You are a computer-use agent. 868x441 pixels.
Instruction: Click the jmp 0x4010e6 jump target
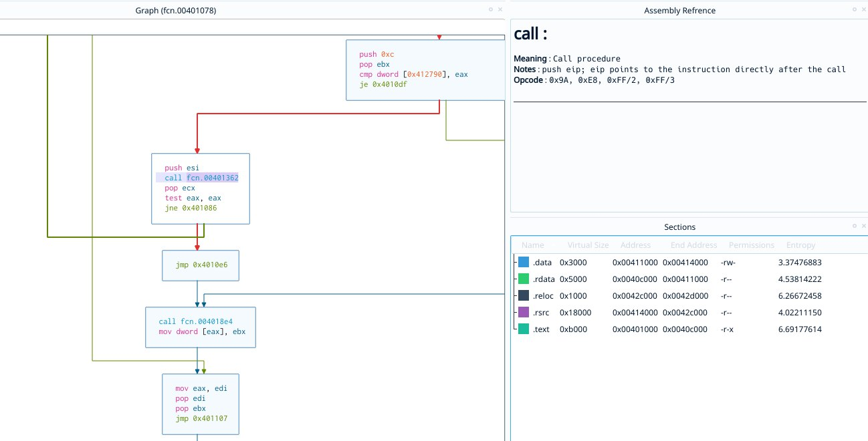coord(201,265)
